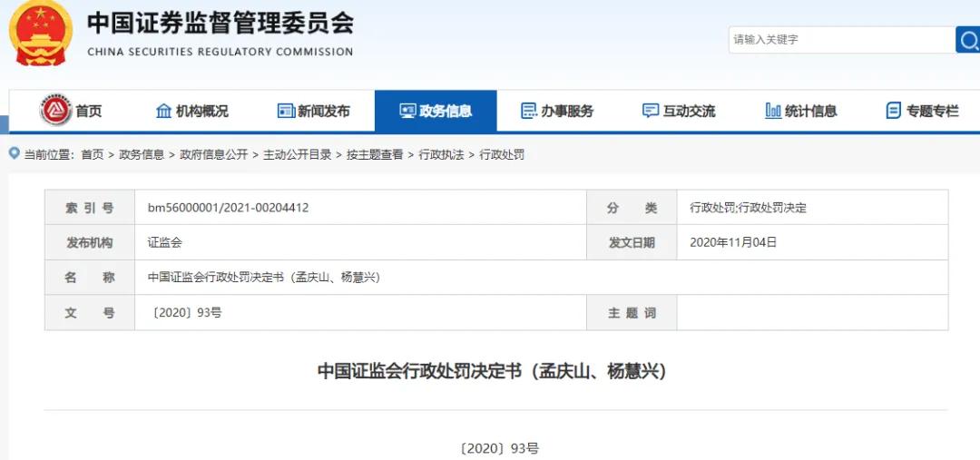
Task: Open the 办事服务 navigation tab
Action: pyautogui.click(x=557, y=112)
